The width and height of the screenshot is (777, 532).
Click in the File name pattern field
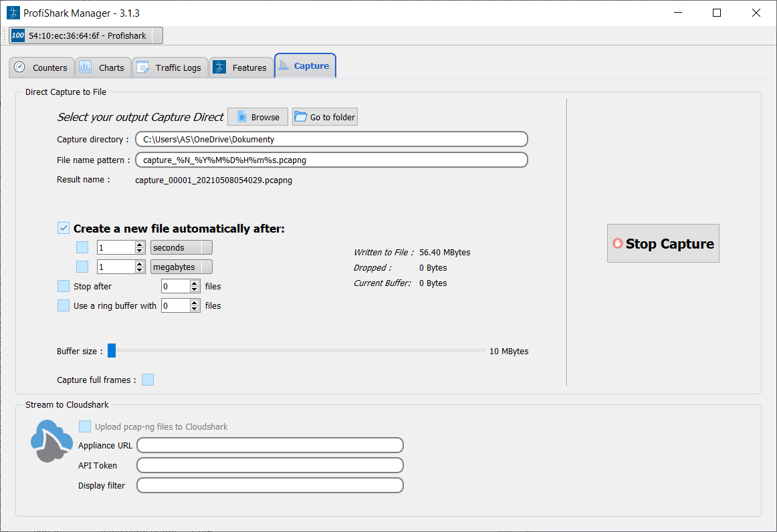(332, 160)
